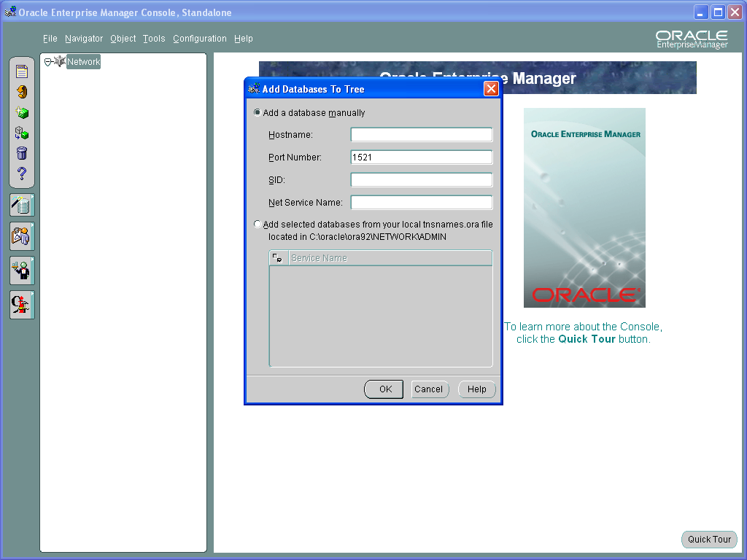Open the Help menu
The width and height of the screenshot is (747, 560).
pyautogui.click(x=244, y=39)
